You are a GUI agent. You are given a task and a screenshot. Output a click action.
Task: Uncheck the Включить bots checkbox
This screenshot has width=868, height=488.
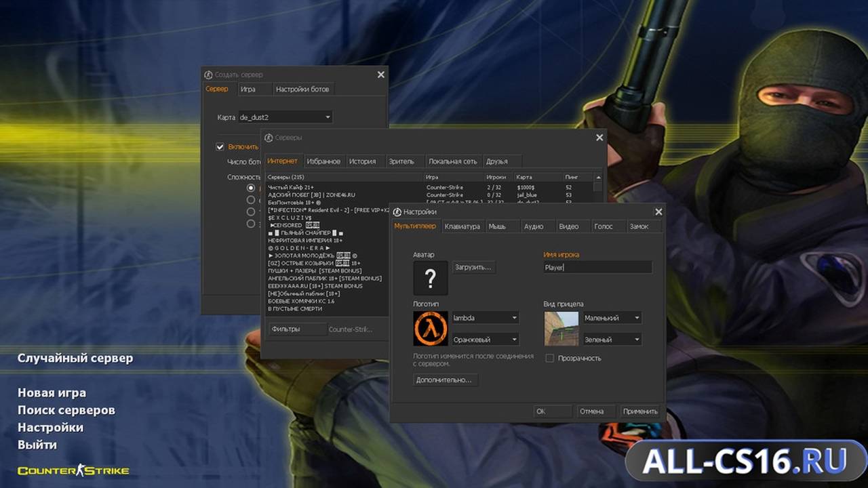(x=220, y=146)
